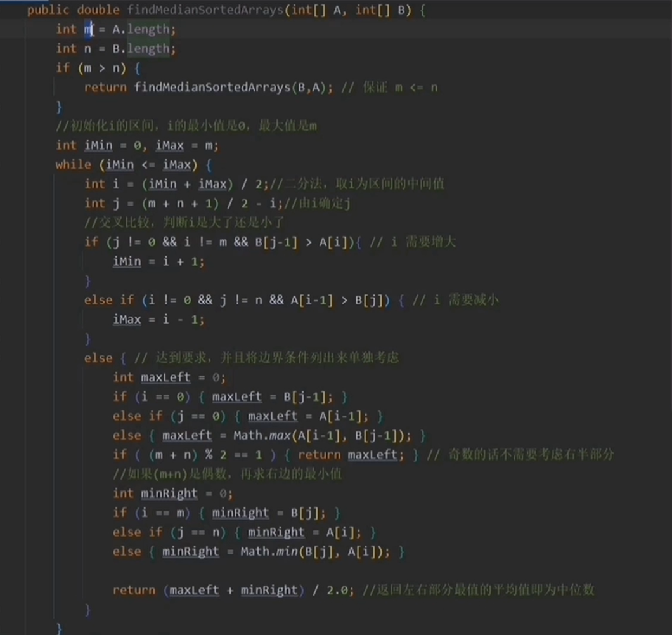Select the iMin variable declaration
This screenshot has height=635, width=672.
tap(98, 145)
